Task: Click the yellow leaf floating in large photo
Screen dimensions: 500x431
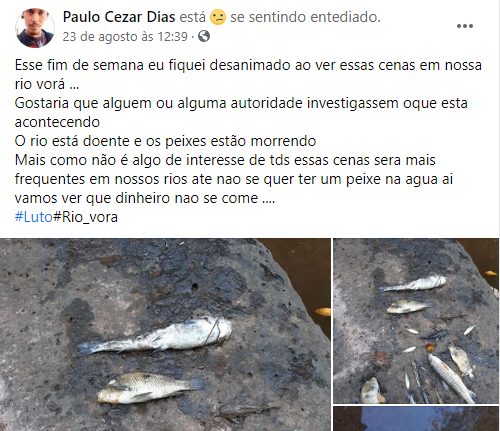Action: 323,312
